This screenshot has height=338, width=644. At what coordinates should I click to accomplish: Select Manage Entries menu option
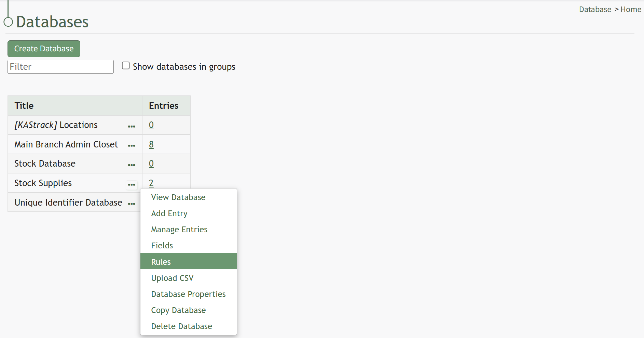[x=189, y=230]
